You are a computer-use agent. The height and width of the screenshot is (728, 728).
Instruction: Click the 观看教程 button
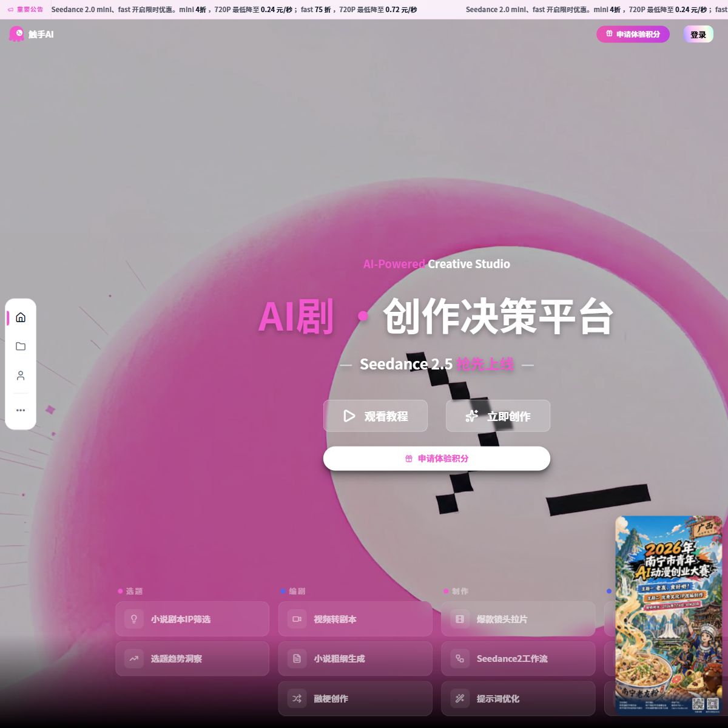point(376,416)
